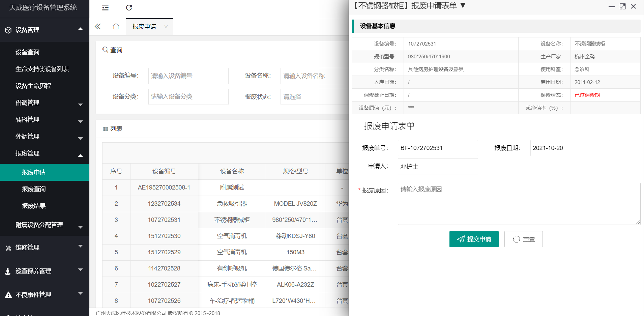644x316 pixels.
Task: Close the 报废申请表单 dialog
Action: 634,6
